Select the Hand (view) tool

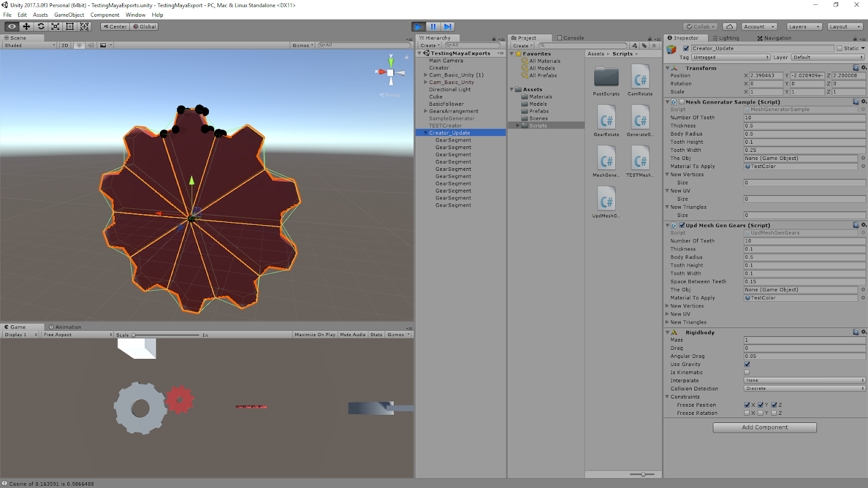(x=11, y=27)
